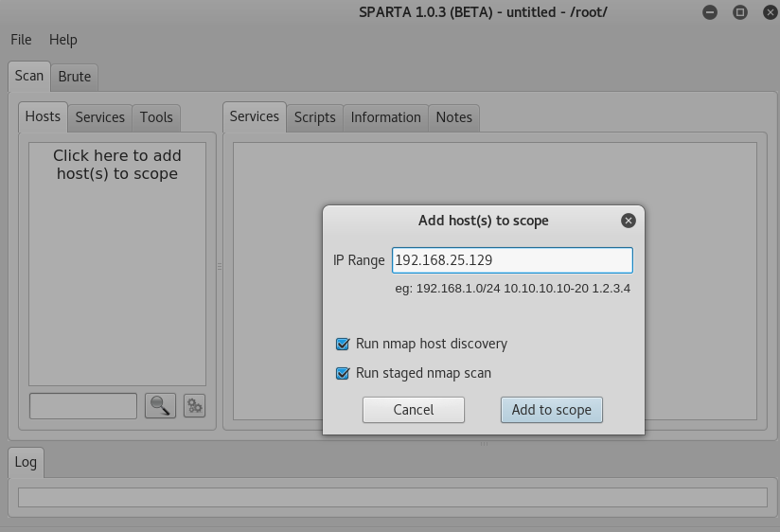This screenshot has height=532, width=780.
Task: Toggle Run staged nmap scan checkbox
Action: [343, 373]
